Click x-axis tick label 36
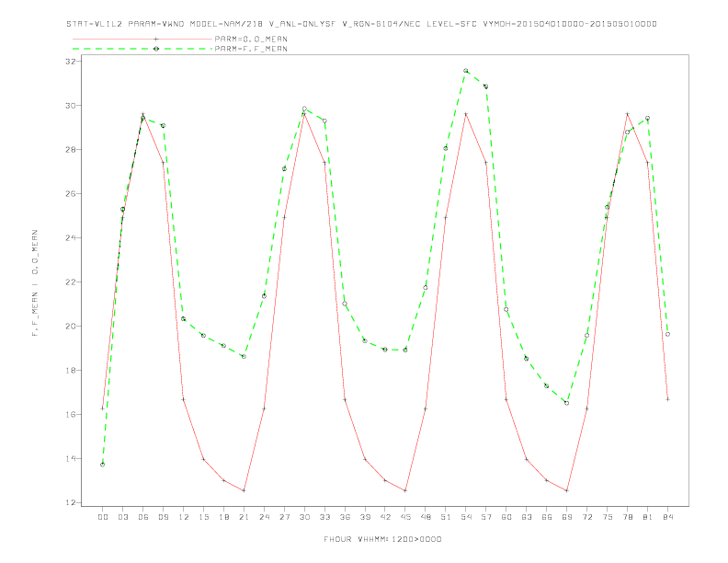 tap(345, 517)
